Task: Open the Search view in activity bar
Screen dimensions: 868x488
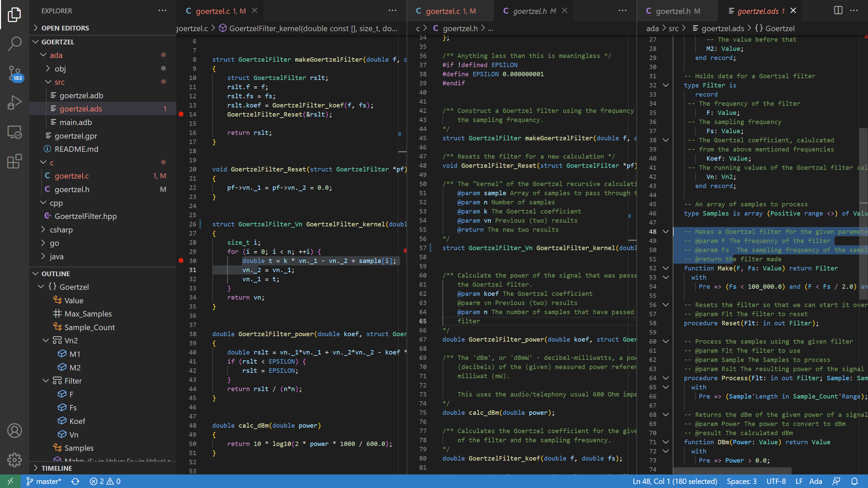Action: point(14,44)
